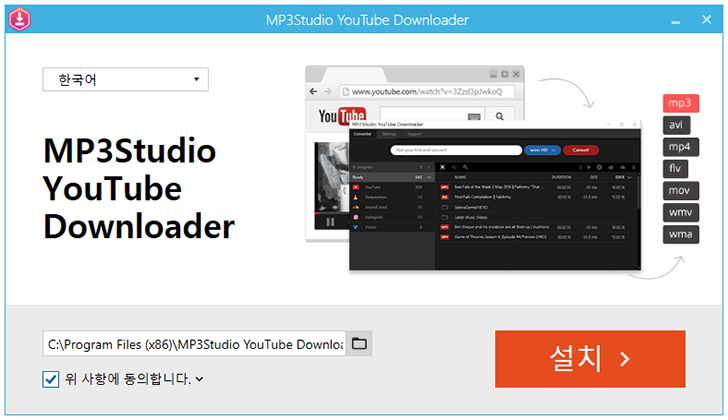728x420 pixels.
Task: Click the wmv format tag
Action: 680,212
